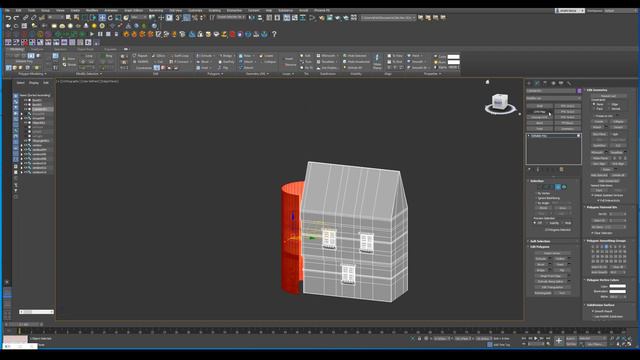
Task: Select the Select and Link tool
Action: (x=25, y=18)
